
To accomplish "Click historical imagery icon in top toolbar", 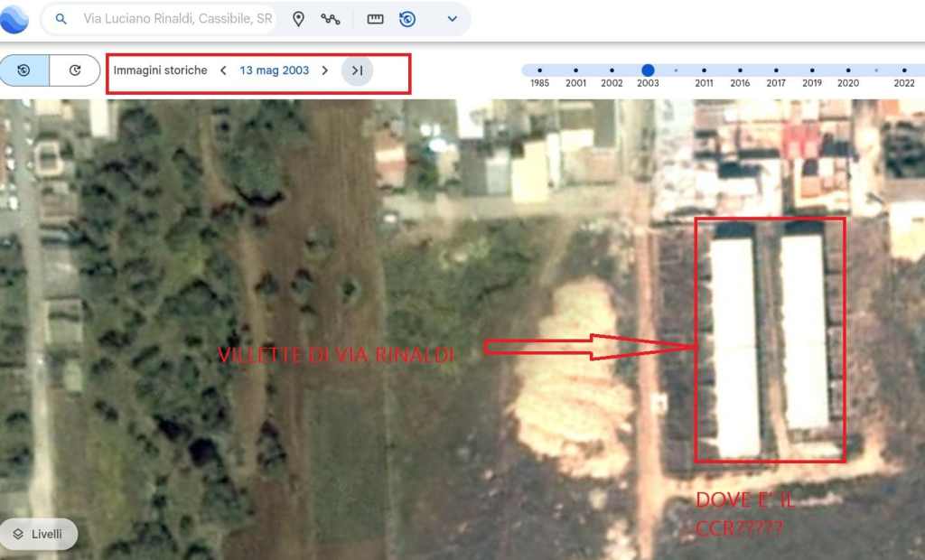I will point(407,19).
